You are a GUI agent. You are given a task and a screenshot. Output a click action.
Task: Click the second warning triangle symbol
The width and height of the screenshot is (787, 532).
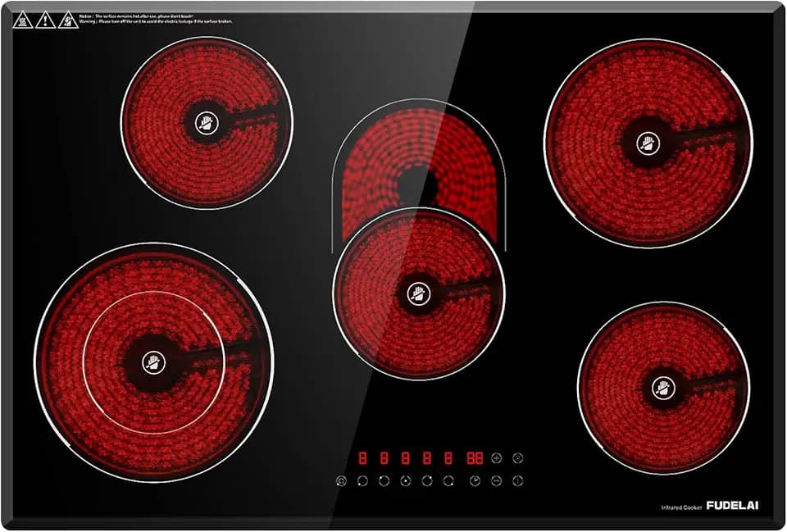click(x=45, y=19)
